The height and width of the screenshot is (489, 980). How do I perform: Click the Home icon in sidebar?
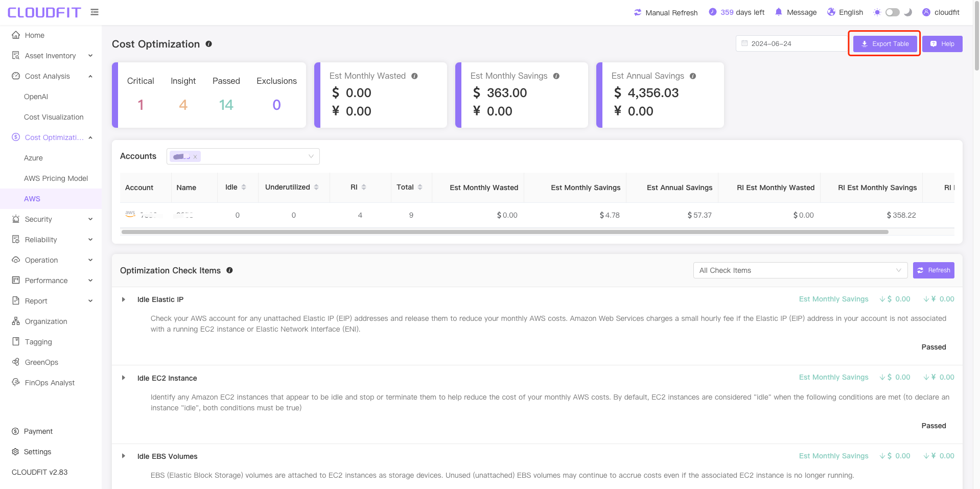[x=16, y=35]
